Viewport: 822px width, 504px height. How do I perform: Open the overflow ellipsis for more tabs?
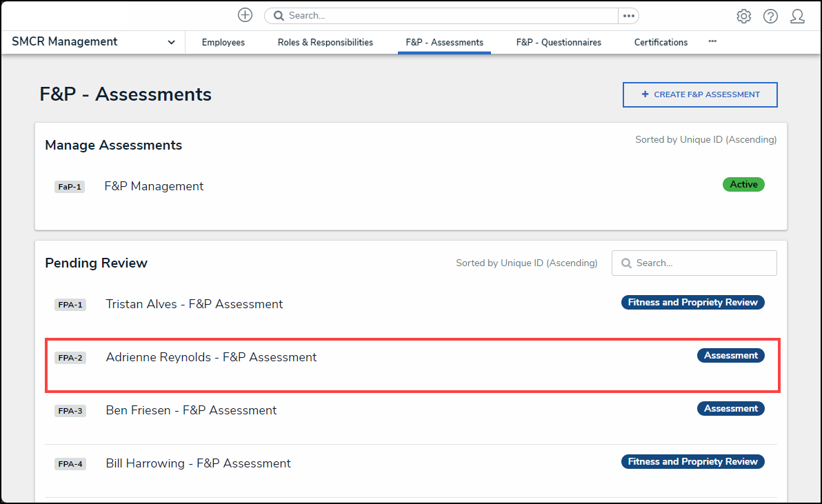pos(712,41)
